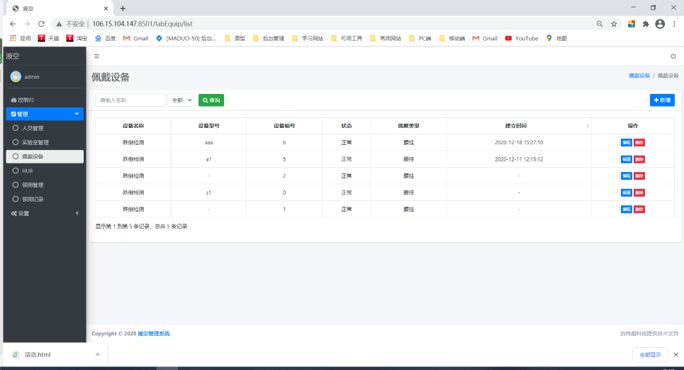Open the Chrome three-dot menu

[674, 24]
